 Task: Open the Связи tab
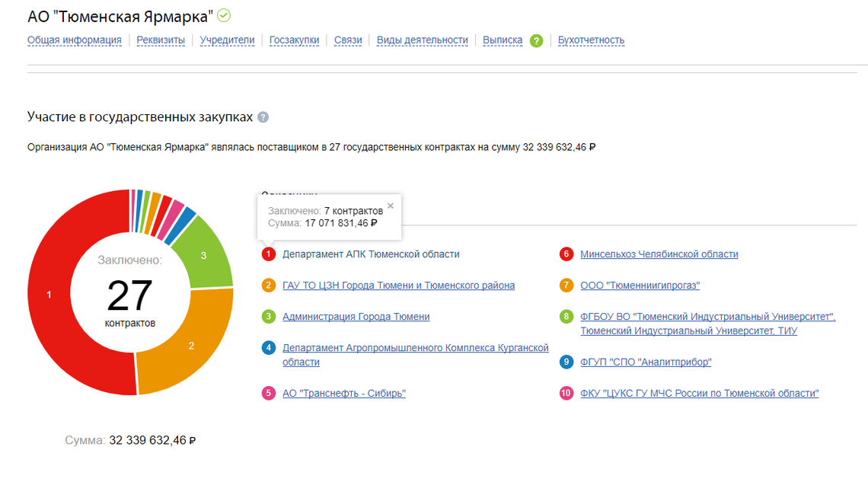pos(348,40)
